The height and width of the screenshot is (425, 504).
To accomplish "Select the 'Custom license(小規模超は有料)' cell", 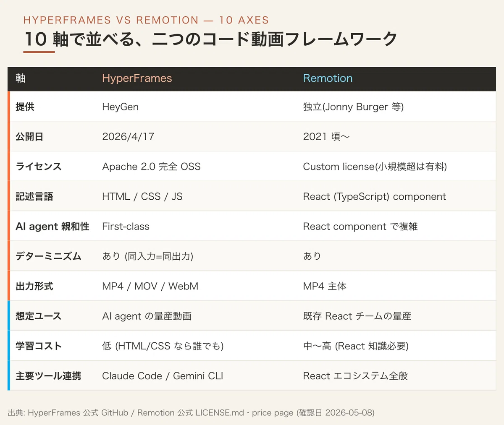I will pos(375,167).
